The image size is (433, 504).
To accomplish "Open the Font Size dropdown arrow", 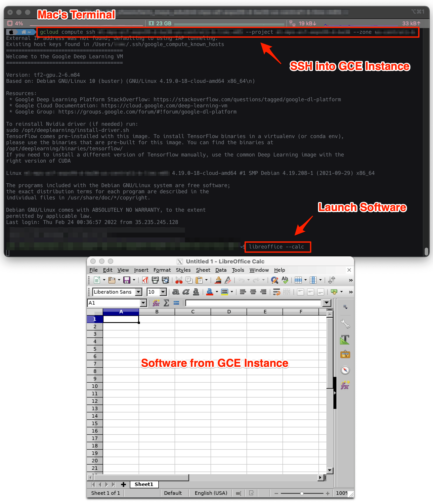I will point(163,292).
